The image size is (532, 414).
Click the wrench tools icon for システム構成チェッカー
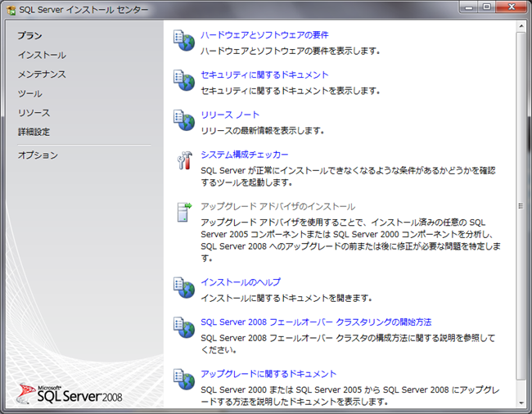[185, 160]
